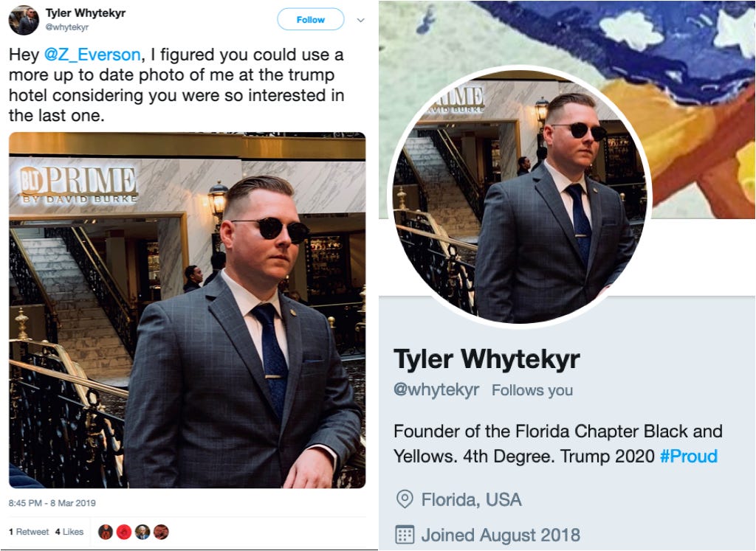This screenshot has height=551, width=756.
Task: Click the location pin icon
Action: 405,499
